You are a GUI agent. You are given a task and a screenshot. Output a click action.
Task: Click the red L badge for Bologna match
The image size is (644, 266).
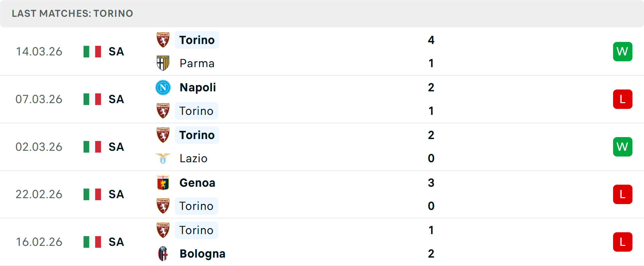click(x=623, y=242)
